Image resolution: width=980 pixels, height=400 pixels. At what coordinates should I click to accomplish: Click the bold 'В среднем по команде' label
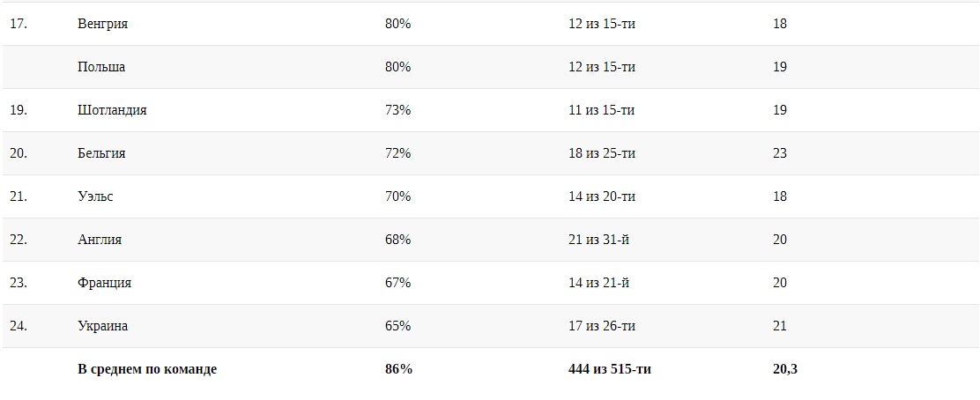tap(147, 369)
